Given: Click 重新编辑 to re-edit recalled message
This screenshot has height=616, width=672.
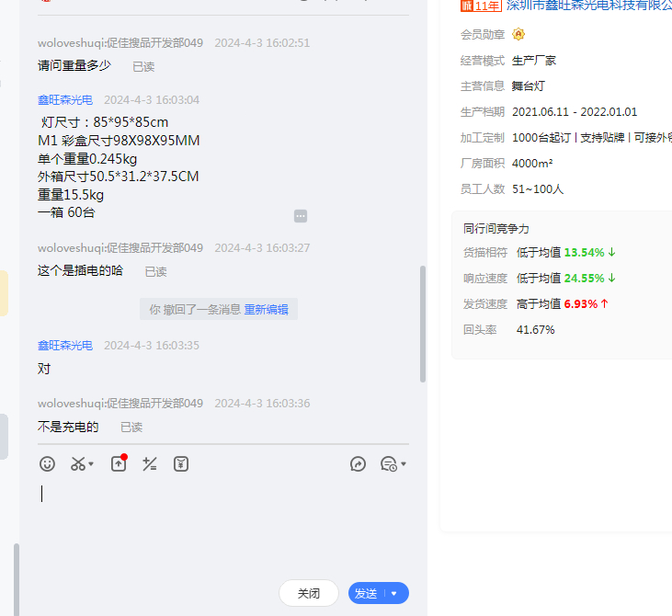Looking at the screenshot, I should pyautogui.click(x=266, y=310).
